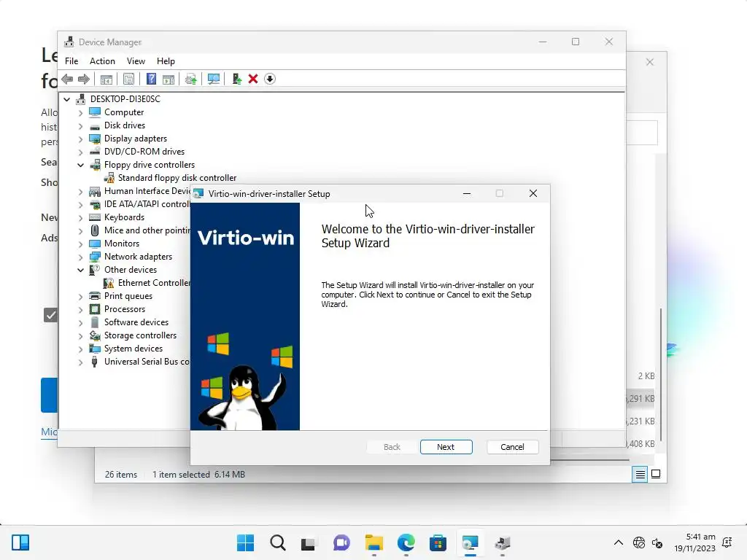Show hidden tray icons chevron
This screenshot has width=747, height=560.
pyautogui.click(x=619, y=542)
